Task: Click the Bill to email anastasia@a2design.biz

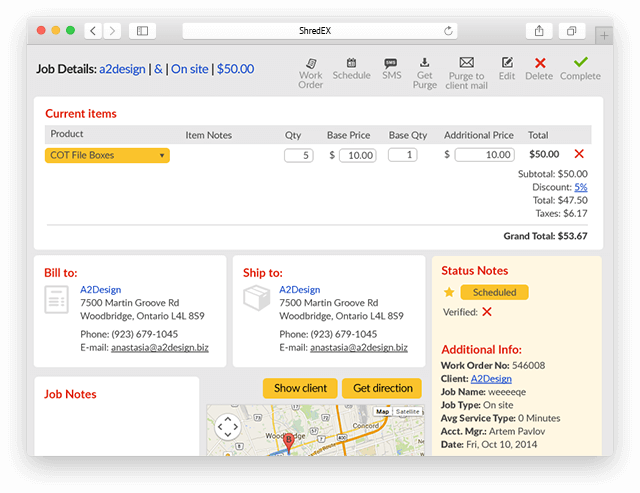Action: point(160,347)
